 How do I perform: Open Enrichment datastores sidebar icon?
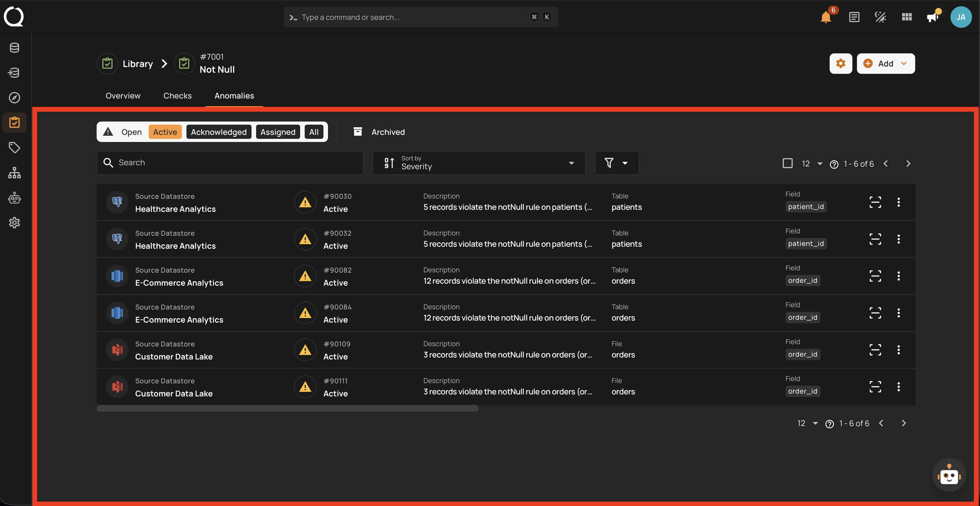click(x=14, y=73)
